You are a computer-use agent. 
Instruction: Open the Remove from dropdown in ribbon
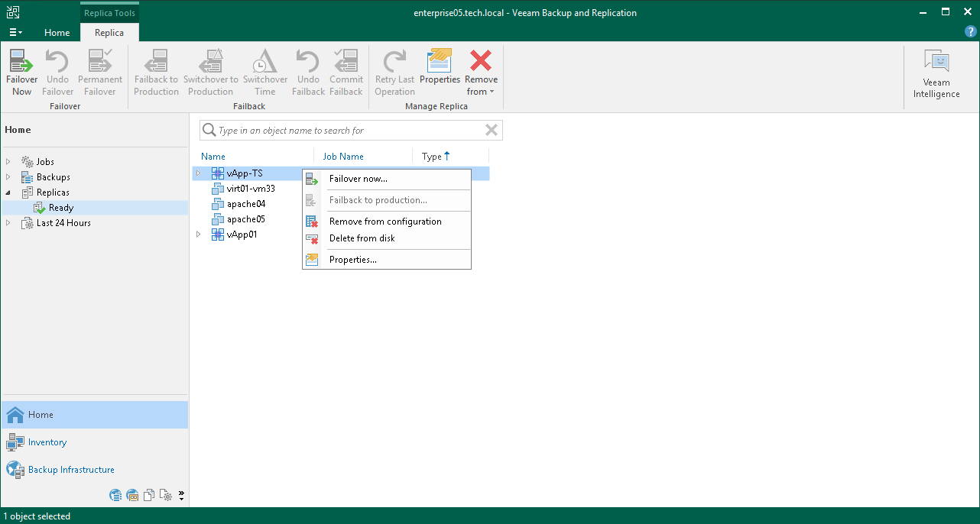481,73
